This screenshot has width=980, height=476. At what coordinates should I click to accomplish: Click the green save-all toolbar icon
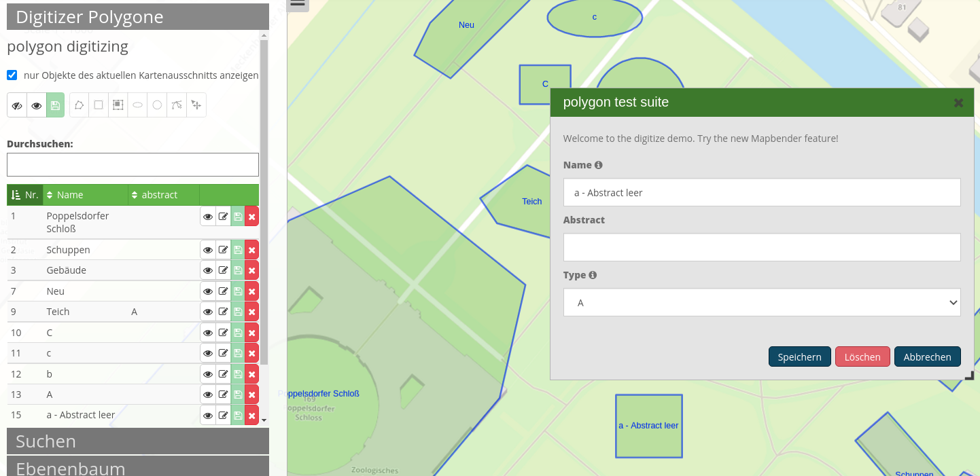pyautogui.click(x=55, y=105)
